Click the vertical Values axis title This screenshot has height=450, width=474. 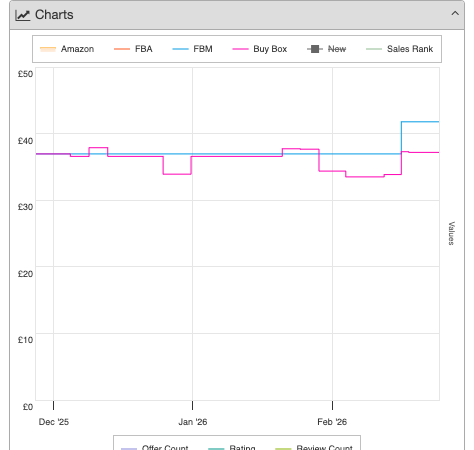click(x=451, y=233)
